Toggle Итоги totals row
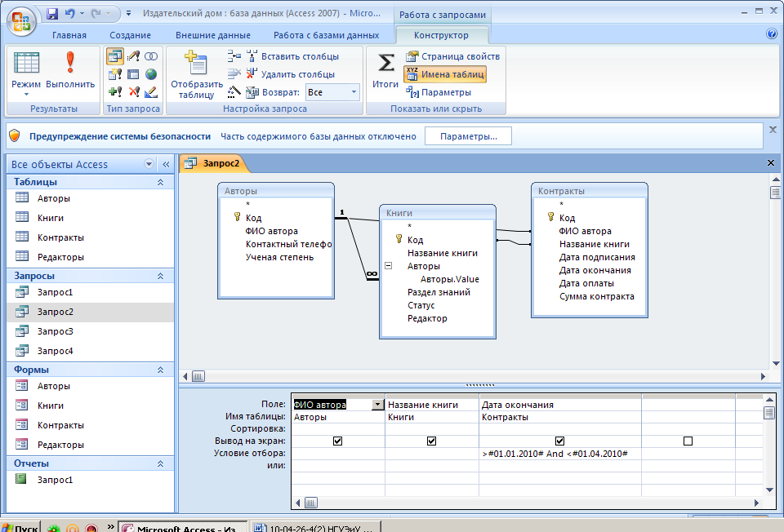The height and width of the screenshot is (532, 784). click(385, 71)
